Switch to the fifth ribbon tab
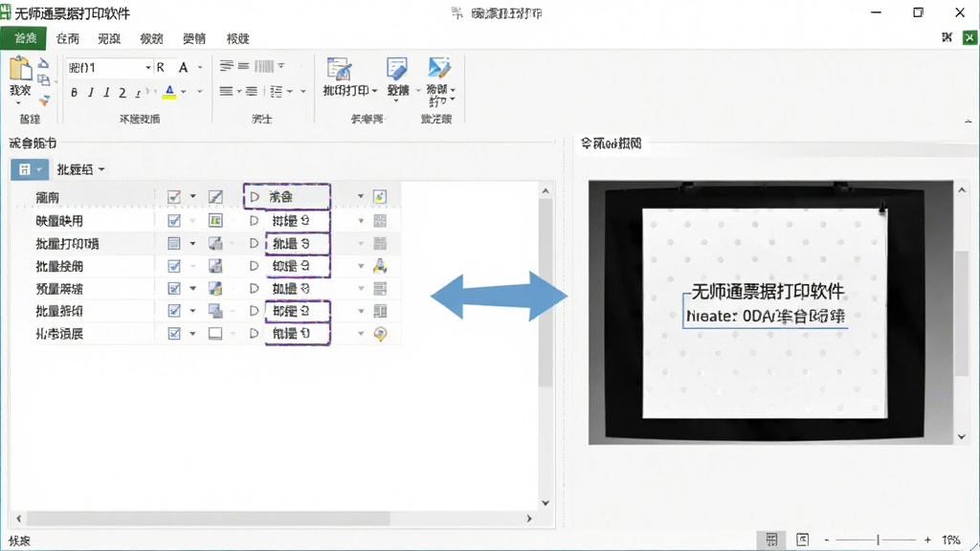Screen dimensions: 980x551 (194, 38)
